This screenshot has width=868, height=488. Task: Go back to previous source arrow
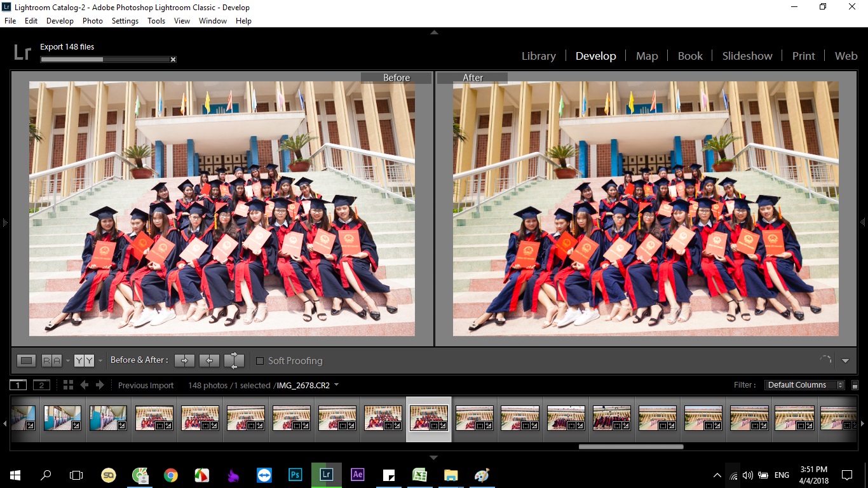(84, 385)
